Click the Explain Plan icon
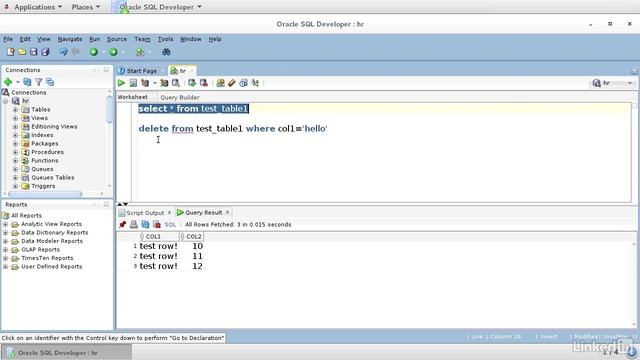 (x=145, y=83)
